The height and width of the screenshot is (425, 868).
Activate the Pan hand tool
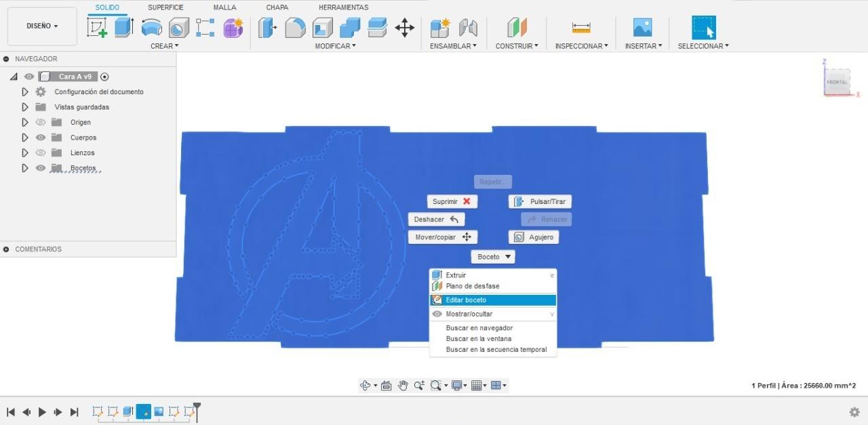tap(403, 386)
